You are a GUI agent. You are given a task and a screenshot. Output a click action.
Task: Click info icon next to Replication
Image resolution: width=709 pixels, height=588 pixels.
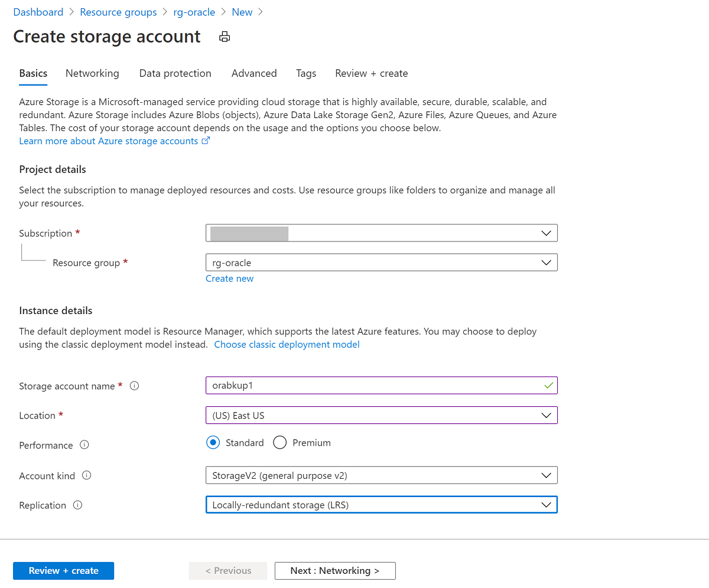click(x=78, y=505)
